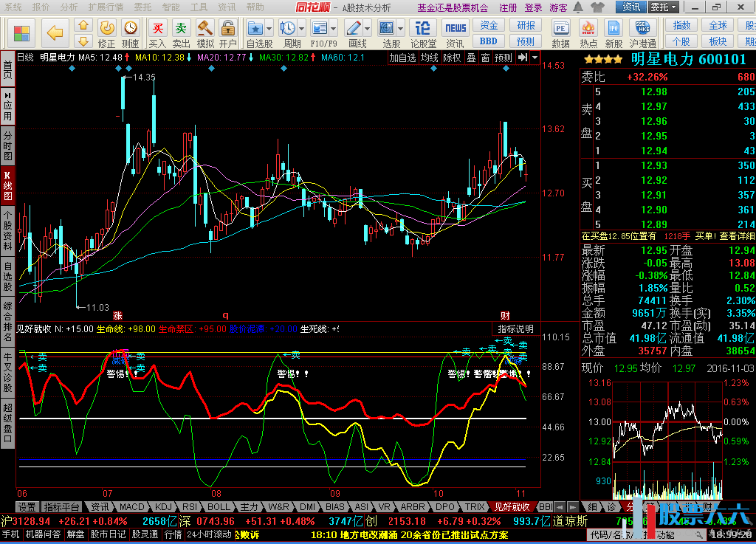756x544 pixels.
Task: Click the up arrow toolbar icon
Action: (83, 25)
